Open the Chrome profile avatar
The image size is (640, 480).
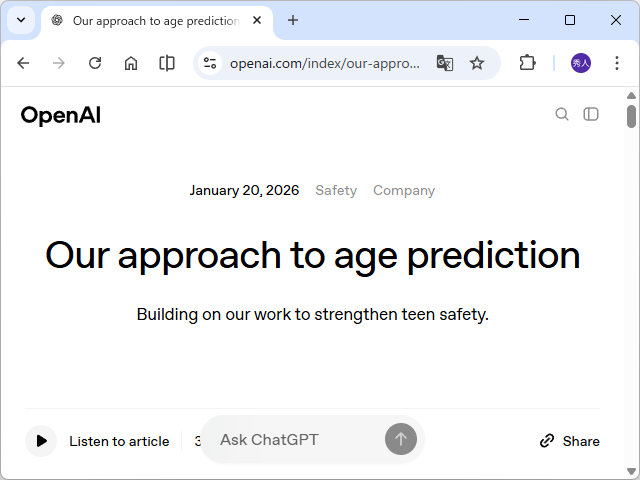(581, 63)
